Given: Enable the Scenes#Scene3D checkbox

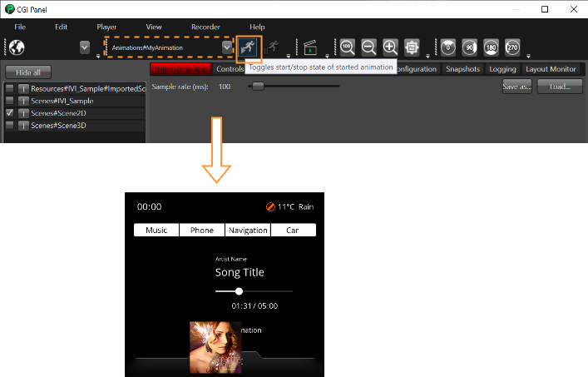Looking at the screenshot, I should [10, 125].
